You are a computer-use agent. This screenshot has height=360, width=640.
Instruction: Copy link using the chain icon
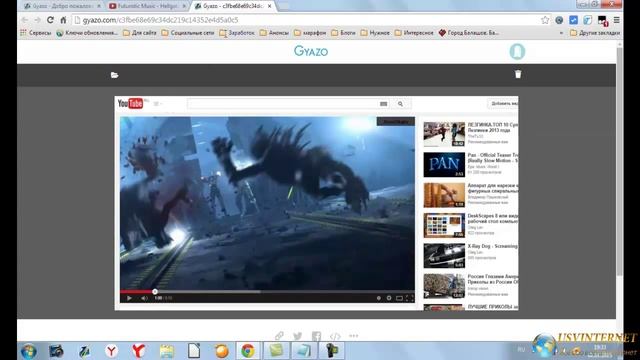click(x=279, y=336)
